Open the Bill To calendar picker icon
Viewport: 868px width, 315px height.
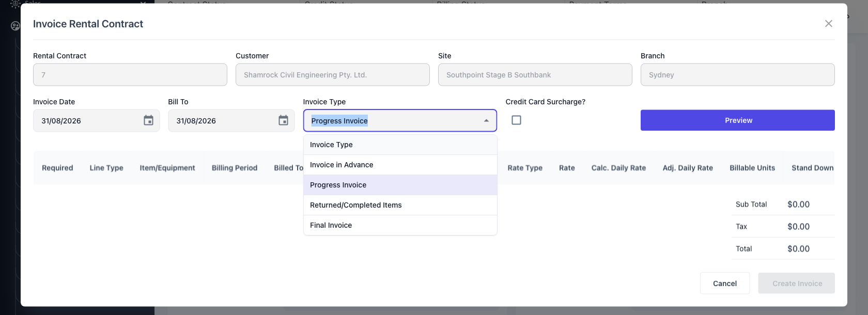click(283, 120)
